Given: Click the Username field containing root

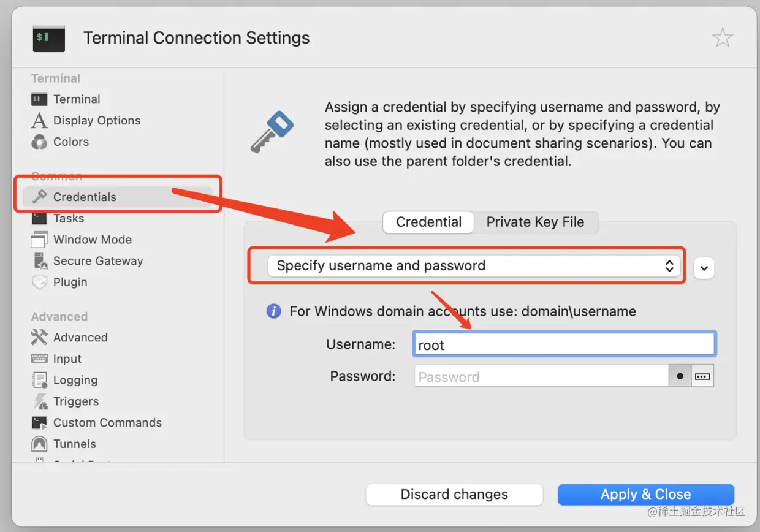Looking at the screenshot, I should [564, 344].
